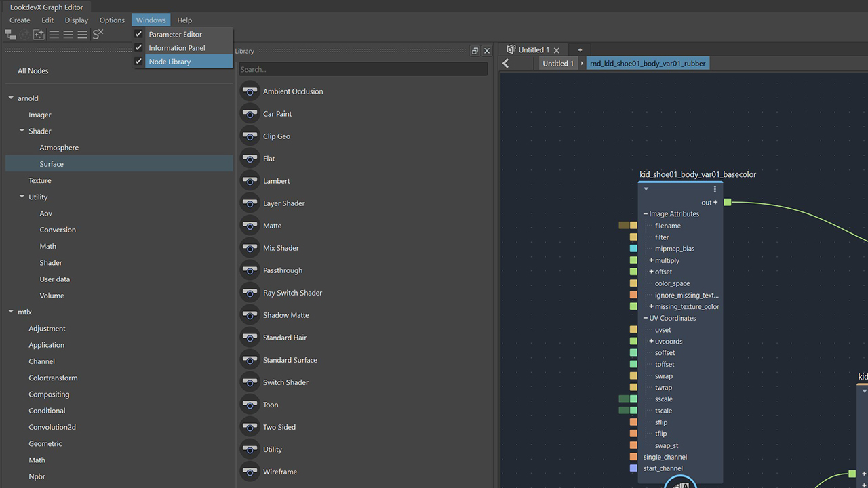The width and height of the screenshot is (868, 488).
Task: Expand the uvcoords parameter
Action: tap(651, 341)
